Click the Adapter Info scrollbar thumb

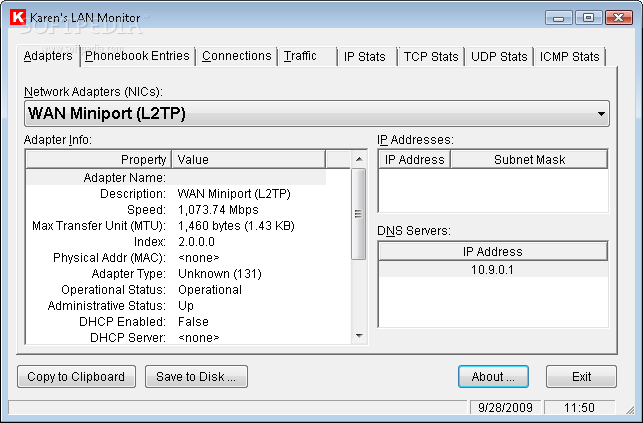click(x=359, y=214)
